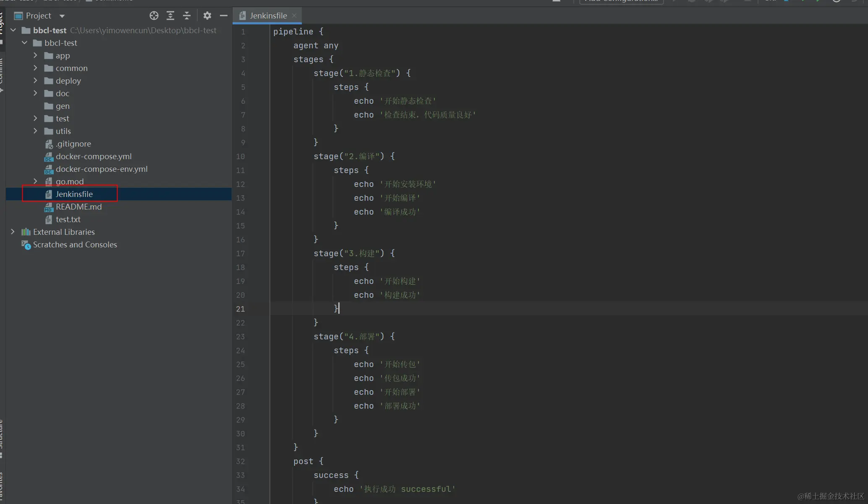Click line number 10 in gutter
This screenshot has height=504, width=868.
click(240, 156)
